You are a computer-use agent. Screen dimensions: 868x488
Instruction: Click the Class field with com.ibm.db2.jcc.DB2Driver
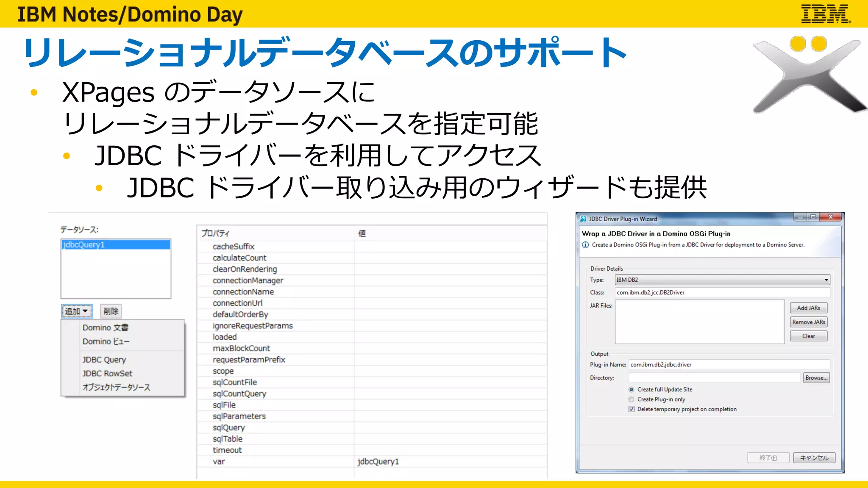[x=722, y=293]
